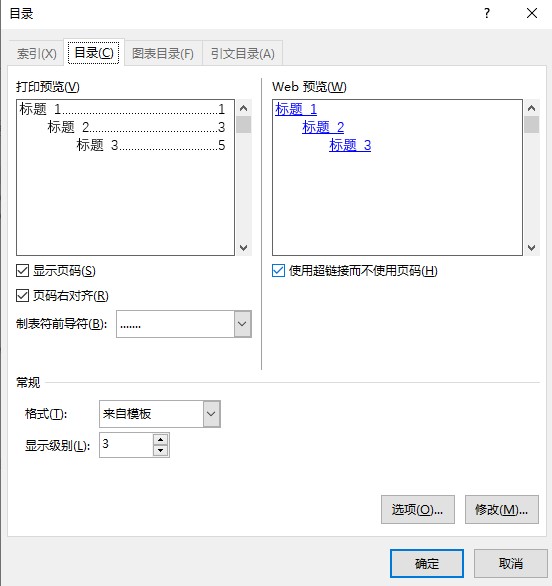Open the 图表目录 tab

point(163,53)
